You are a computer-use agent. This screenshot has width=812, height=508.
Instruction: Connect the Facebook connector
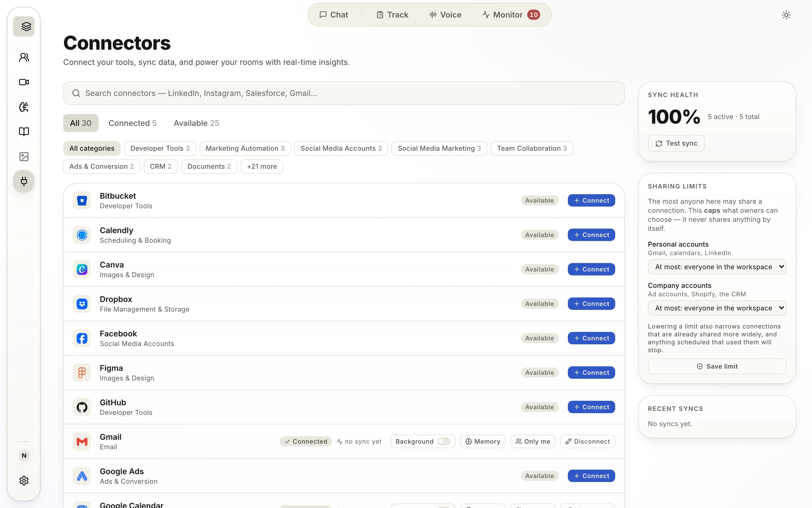coord(591,338)
